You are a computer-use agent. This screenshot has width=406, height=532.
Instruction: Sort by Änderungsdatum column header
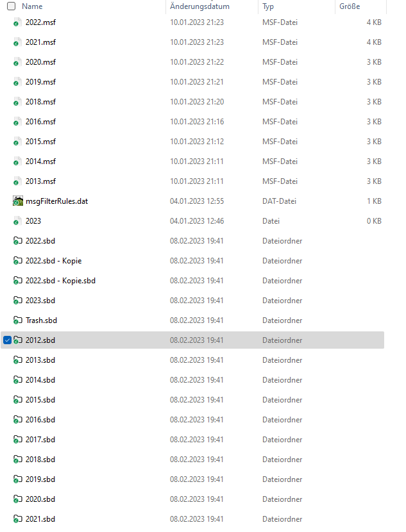(x=199, y=6)
